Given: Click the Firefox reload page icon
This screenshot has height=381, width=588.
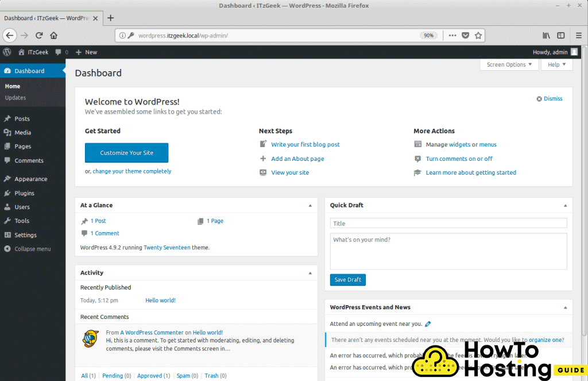Looking at the screenshot, I should click(39, 35).
